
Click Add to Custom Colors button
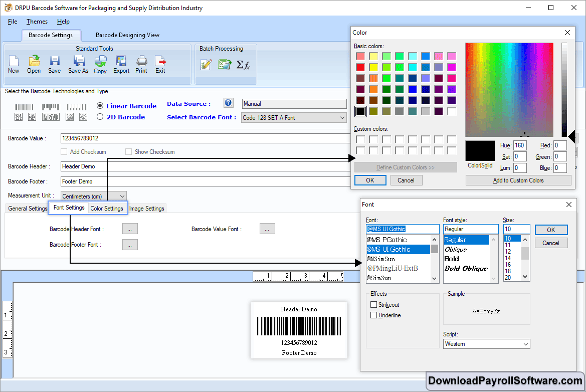coord(518,180)
